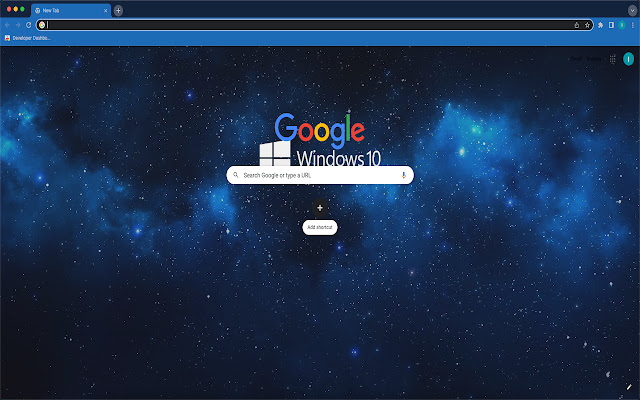Screen dimensions: 640x400
Task: Click the Gmail link
Action: click(576, 59)
